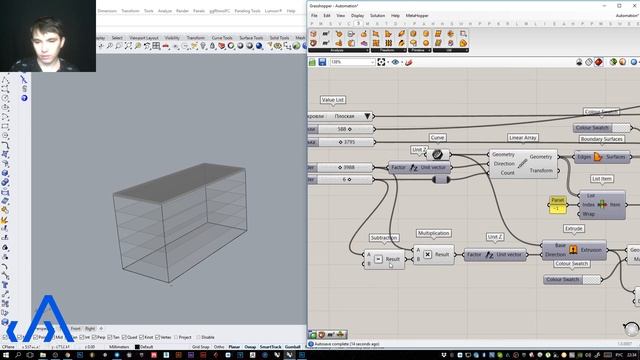Toggle the Vertex osnap checkbox
This screenshot has width=640, height=360.
[x=157, y=338]
